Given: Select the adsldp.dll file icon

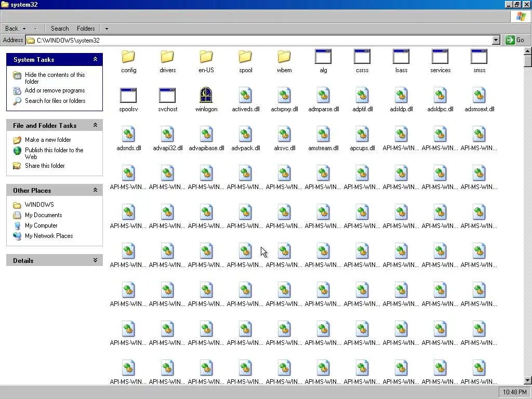Looking at the screenshot, I should (401, 96).
